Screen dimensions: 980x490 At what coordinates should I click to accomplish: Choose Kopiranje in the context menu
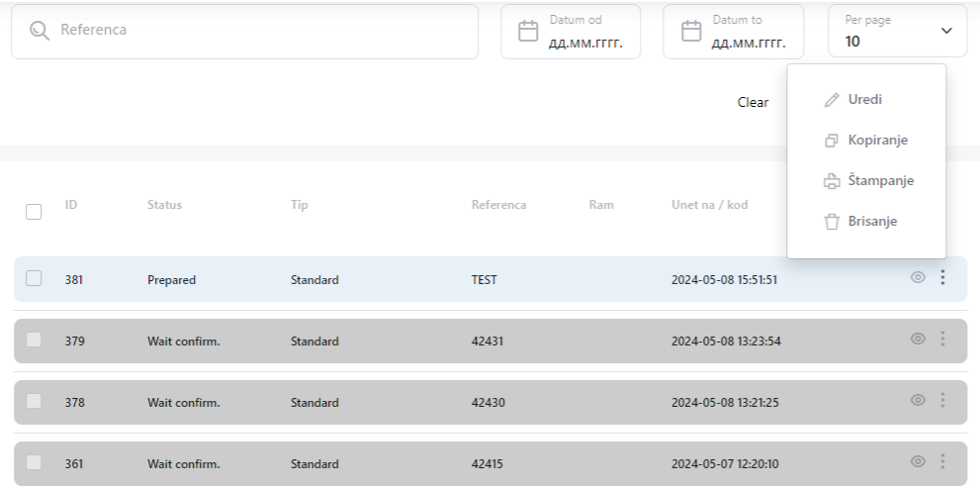tap(876, 141)
